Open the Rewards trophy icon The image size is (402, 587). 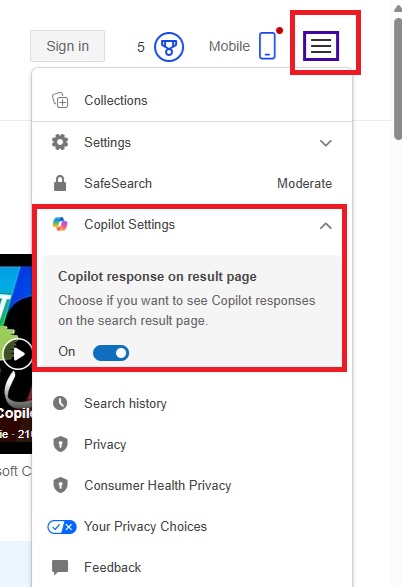(x=169, y=47)
